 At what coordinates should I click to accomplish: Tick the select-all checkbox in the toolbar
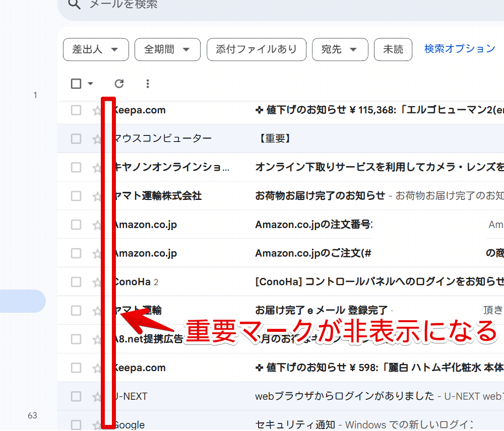[76, 84]
